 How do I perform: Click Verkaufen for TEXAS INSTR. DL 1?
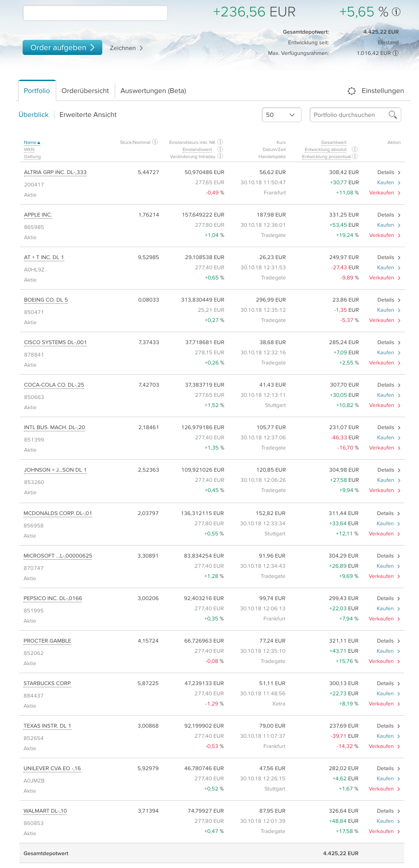(381, 746)
